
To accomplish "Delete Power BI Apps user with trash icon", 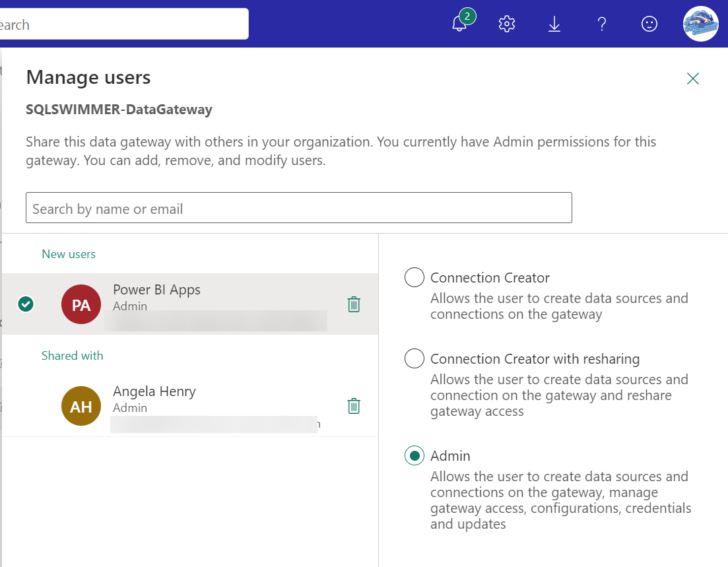I will pyautogui.click(x=354, y=304).
